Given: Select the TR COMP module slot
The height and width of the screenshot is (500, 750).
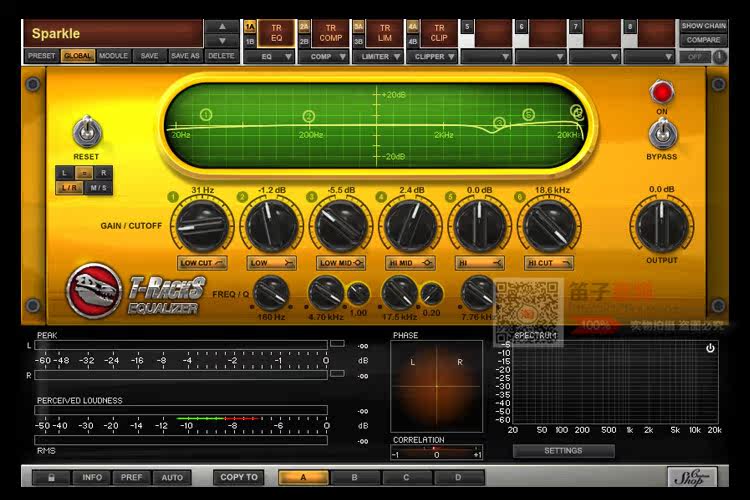Looking at the screenshot, I should tap(331, 33).
